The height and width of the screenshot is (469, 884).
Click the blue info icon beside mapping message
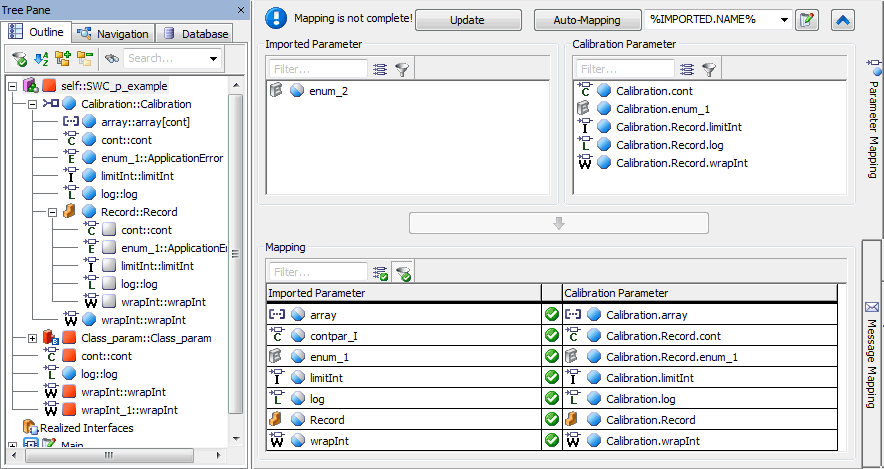[276, 19]
